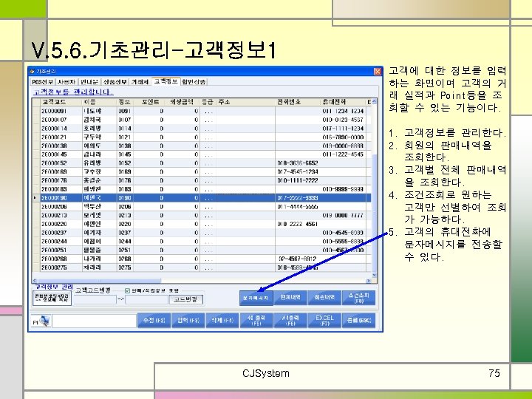The image size is (532, 399).
Task: Click the horizontal scrollbar thumb
Action: point(99,281)
